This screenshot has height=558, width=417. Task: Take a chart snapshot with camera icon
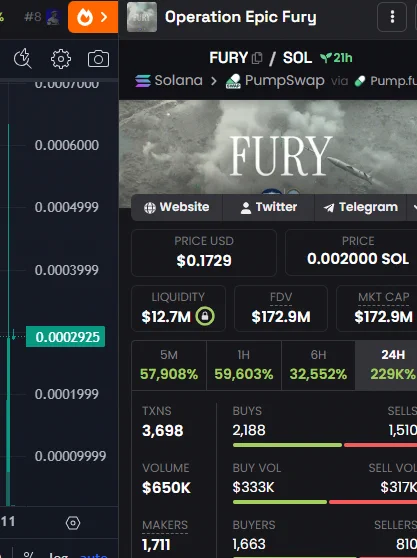[99, 59]
